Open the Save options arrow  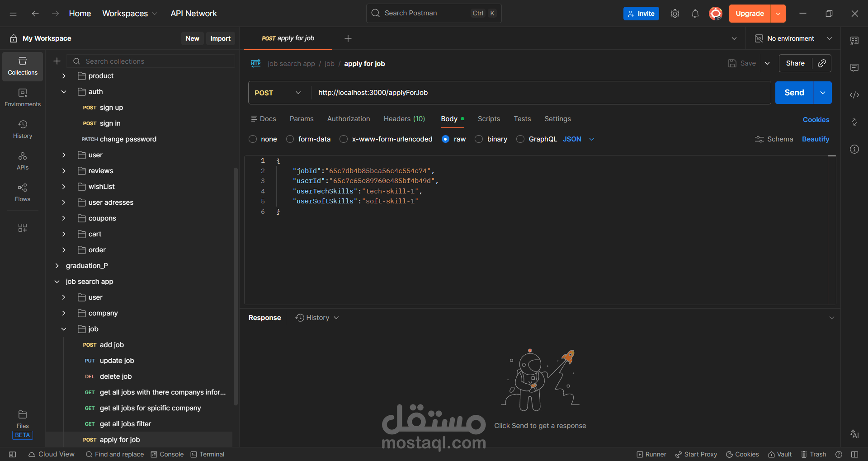(x=767, y=63)
